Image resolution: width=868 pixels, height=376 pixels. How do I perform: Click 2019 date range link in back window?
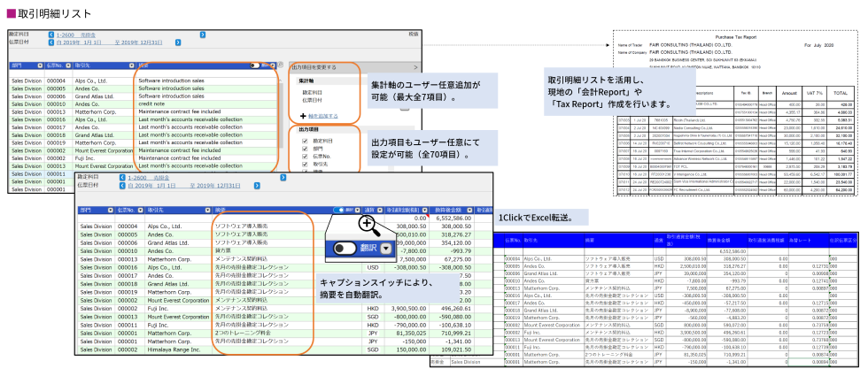click(x=110, y=42)
